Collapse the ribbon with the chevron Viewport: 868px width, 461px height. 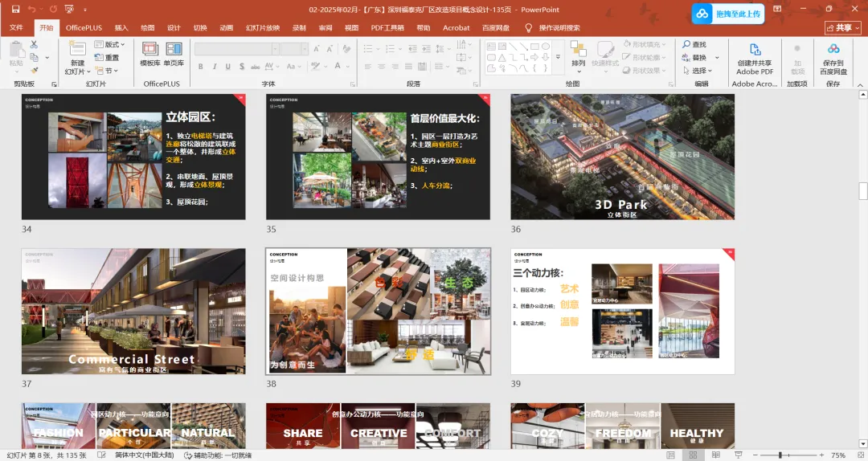tap(860, 84)
